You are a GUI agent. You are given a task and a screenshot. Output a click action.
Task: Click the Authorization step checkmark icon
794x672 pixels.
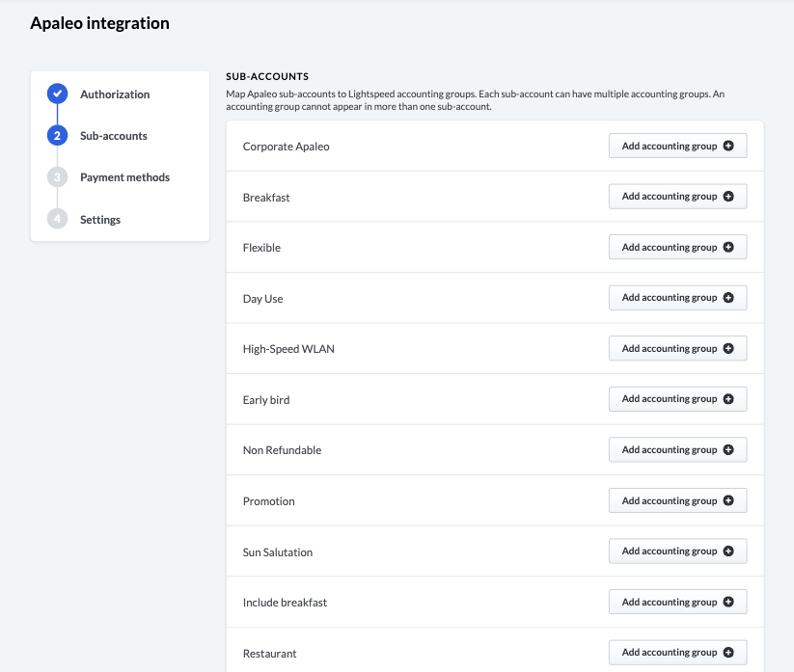click(x=57, y=94)
